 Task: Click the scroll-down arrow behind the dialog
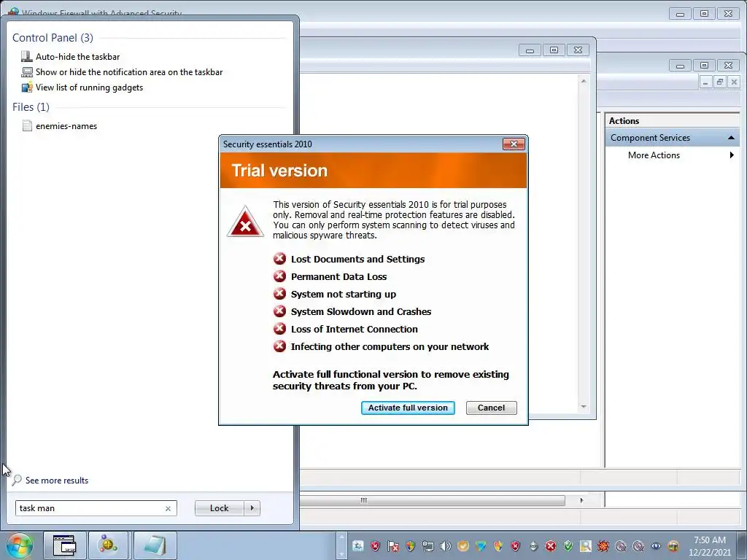coord(584,407)
